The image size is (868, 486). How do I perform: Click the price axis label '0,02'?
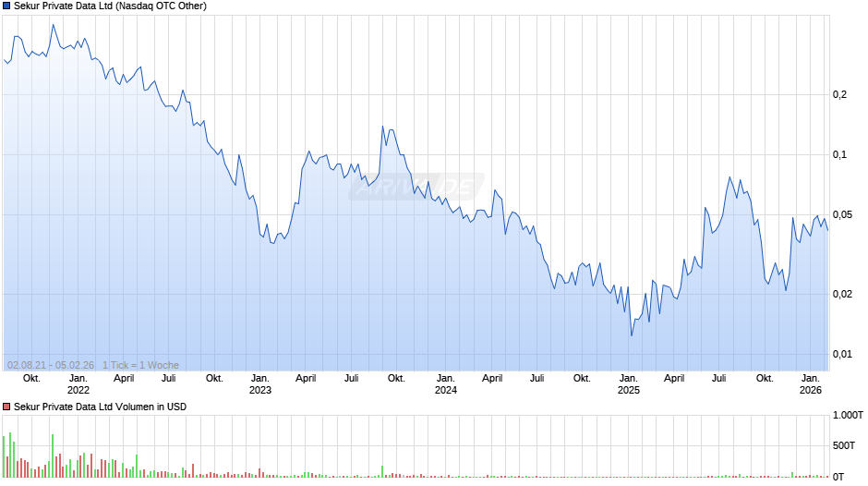coord(842,294)
